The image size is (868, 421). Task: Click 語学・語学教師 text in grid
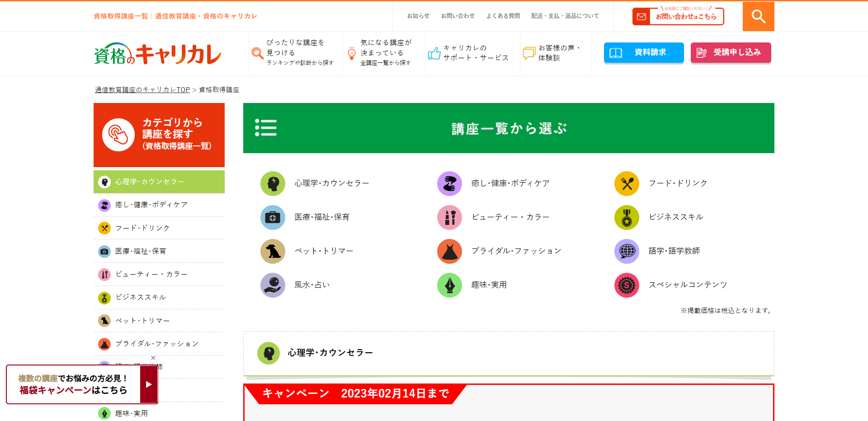(x=674, y=251)
